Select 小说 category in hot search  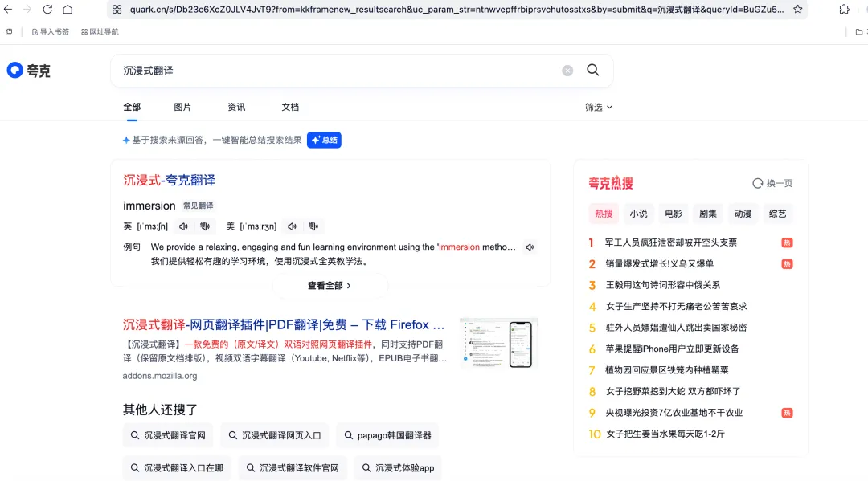point(638,214)
